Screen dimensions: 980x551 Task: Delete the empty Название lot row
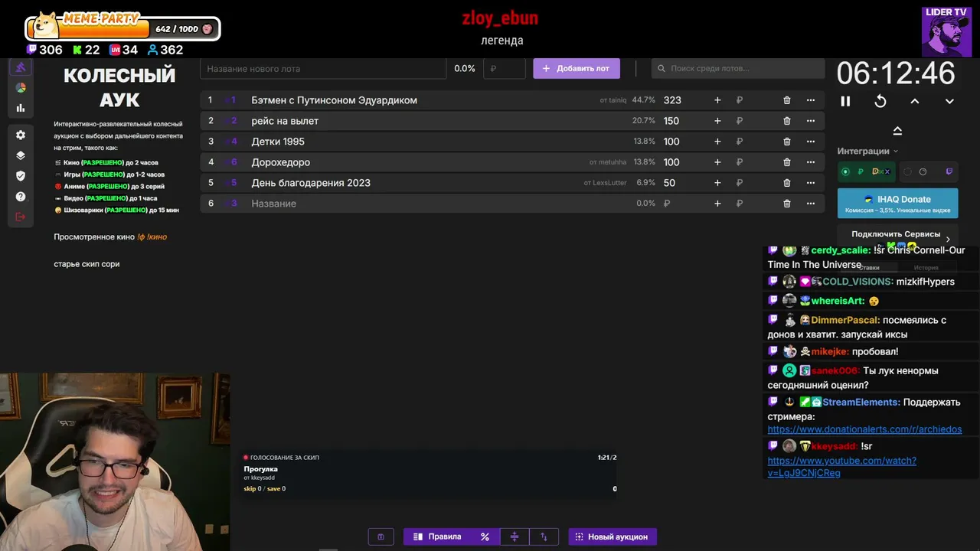pyautogui.click(x=786, y=204)
